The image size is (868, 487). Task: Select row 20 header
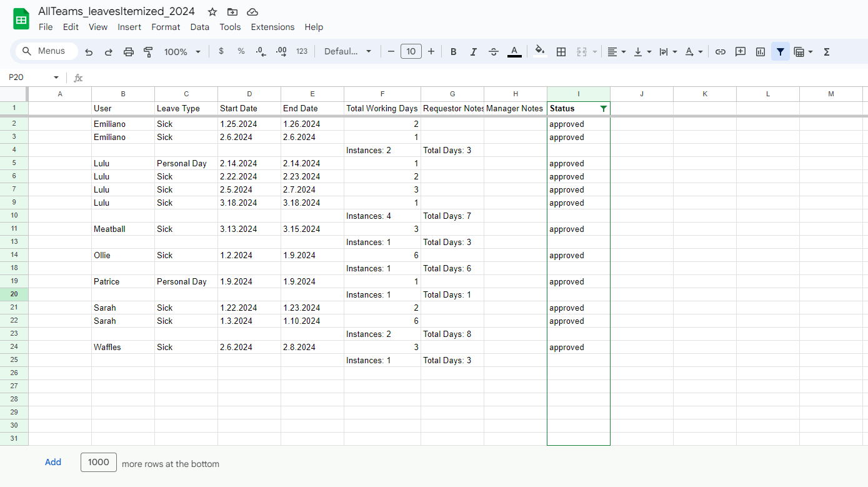point(14,294)
